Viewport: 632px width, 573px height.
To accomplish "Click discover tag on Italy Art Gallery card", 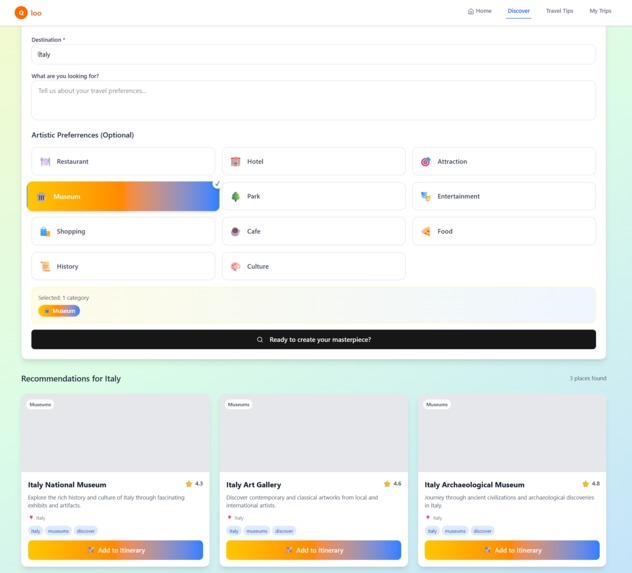I will click(284, 531).
